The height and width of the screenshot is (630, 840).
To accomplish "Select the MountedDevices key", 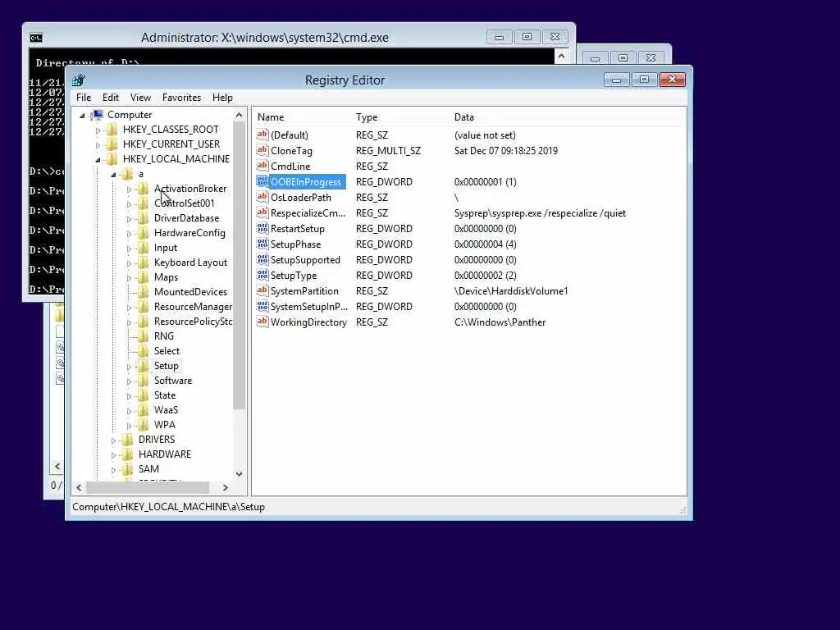I will pos(190,292).
